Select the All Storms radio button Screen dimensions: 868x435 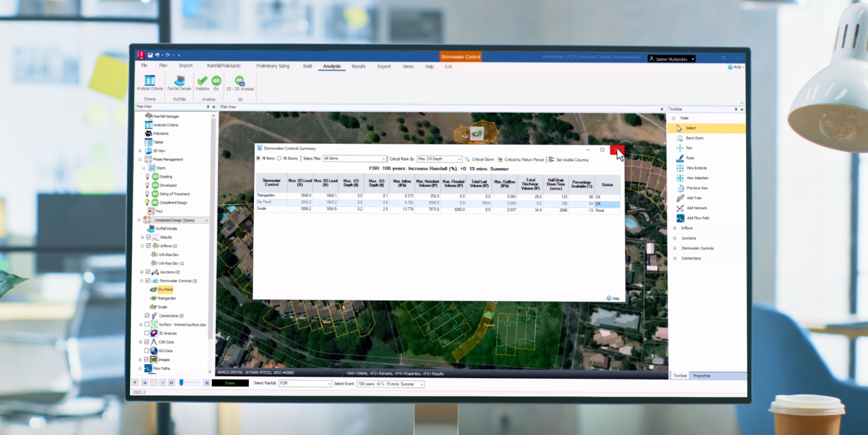tap(279, 159)
